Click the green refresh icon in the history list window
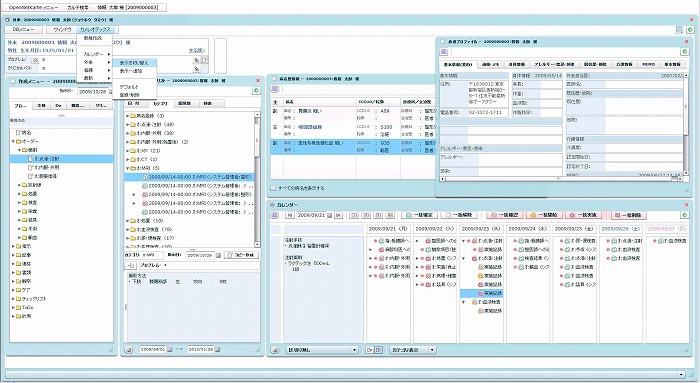The height and width of the screenshot is (383, 700). (x=256, y=91)
